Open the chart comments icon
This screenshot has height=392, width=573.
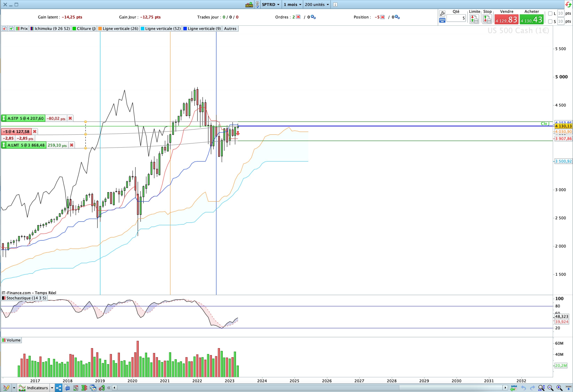[67, 388]
